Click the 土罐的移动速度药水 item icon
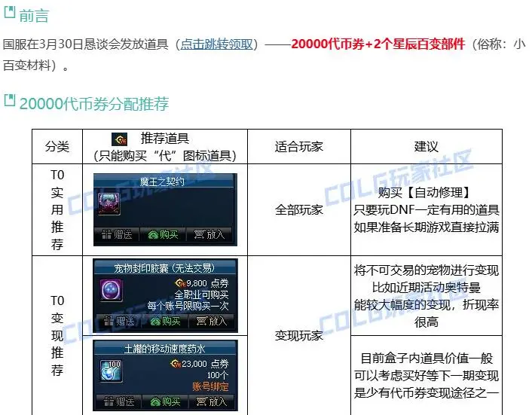Screen dimensions: 532x415 pyautogui.click(x=111, y=371)
